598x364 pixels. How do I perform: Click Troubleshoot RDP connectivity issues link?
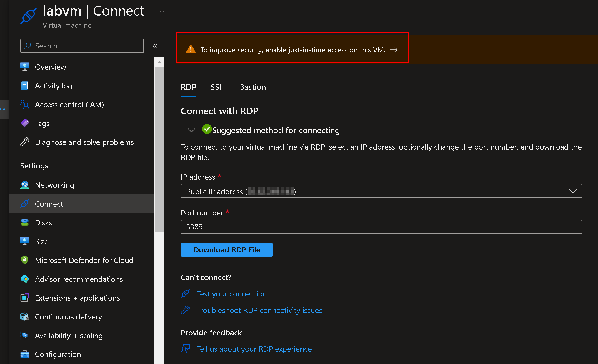tap(260, 310)
